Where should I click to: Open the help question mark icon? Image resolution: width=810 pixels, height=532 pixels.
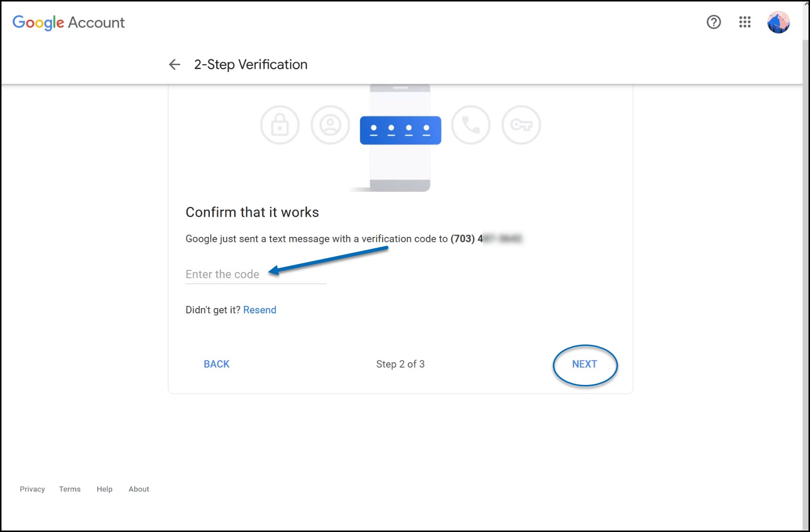coord(714,22)
